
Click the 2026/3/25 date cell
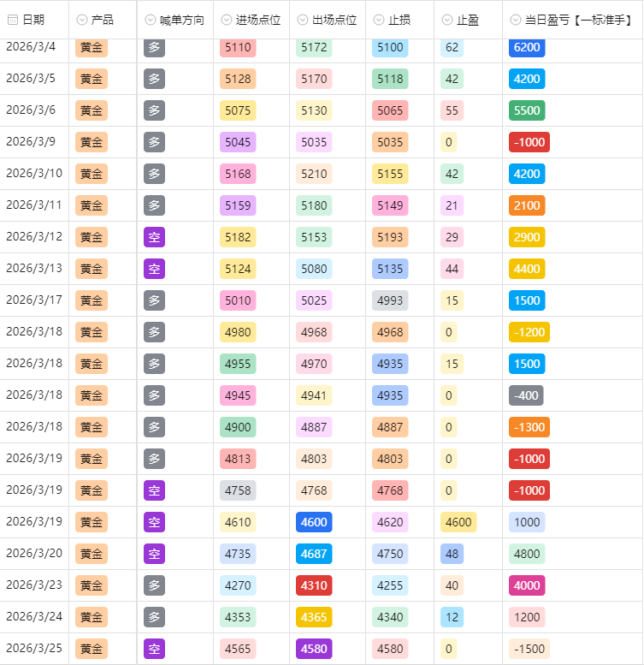[34, 649]
